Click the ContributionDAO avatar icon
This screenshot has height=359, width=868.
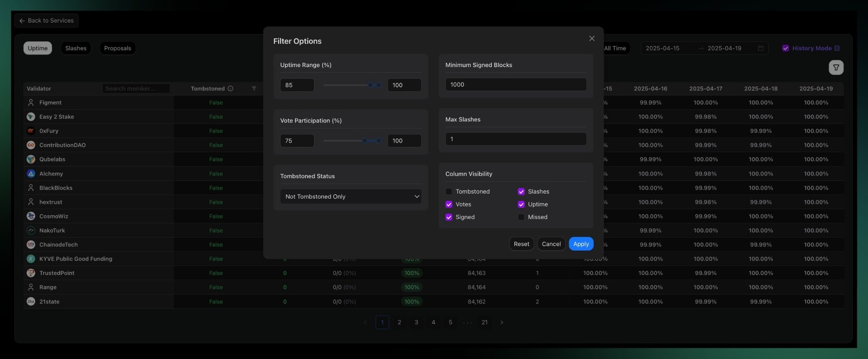point(31,145)
